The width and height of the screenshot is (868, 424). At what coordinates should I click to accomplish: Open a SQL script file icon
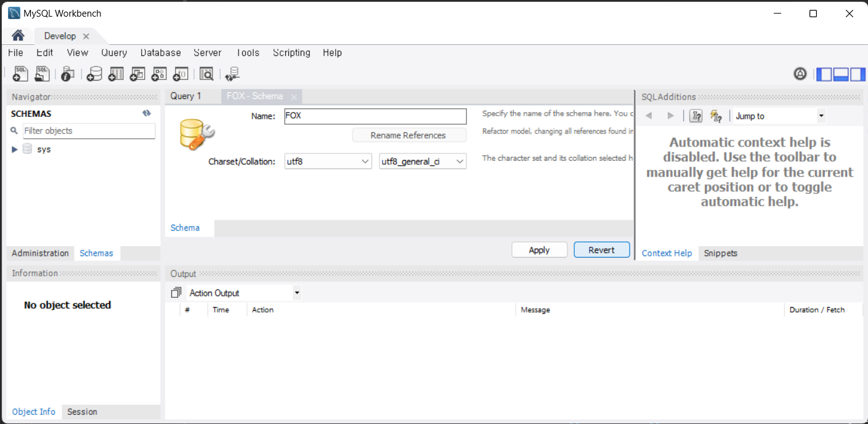pyautogui.click(x=42, y=74)
